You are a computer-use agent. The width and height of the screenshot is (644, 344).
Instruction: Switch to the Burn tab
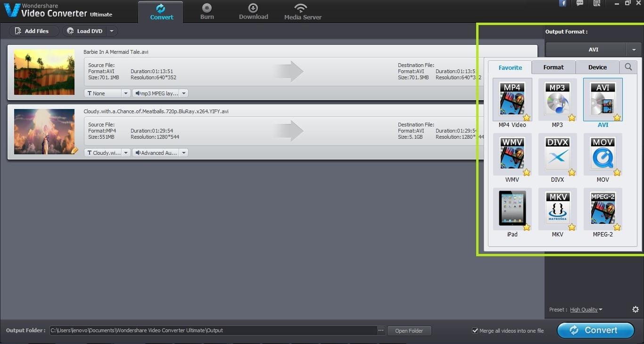click(x=207, y=12)
